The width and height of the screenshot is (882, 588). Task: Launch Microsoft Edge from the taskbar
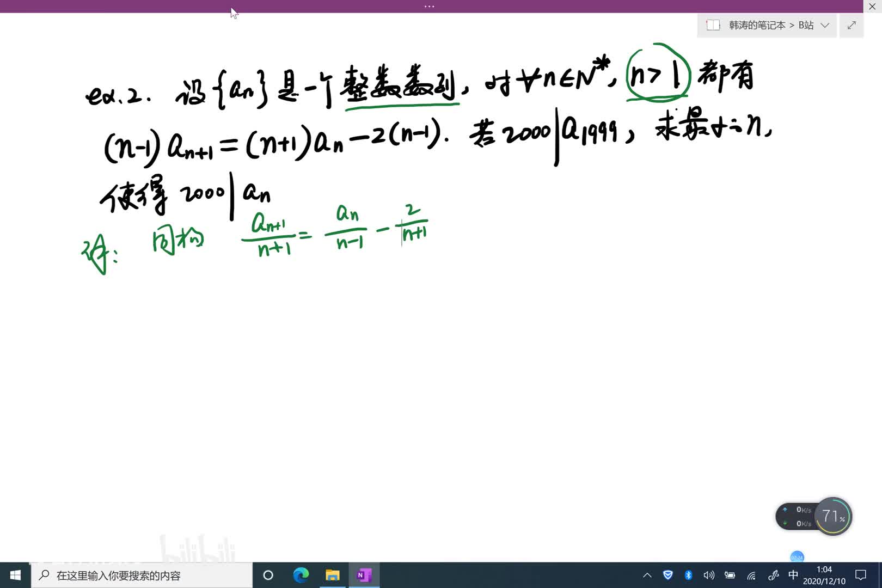coord(301,575)
